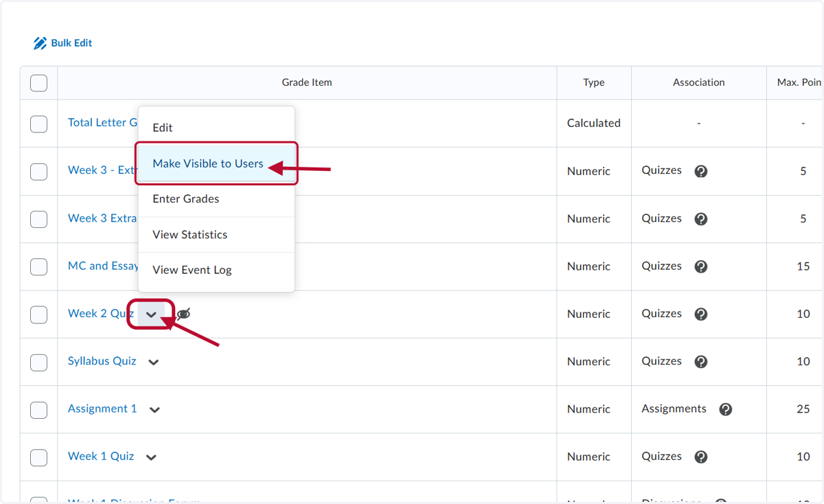
Task: Expand the Week 1 Quiz actions chevron
Action: coord(151,457)
